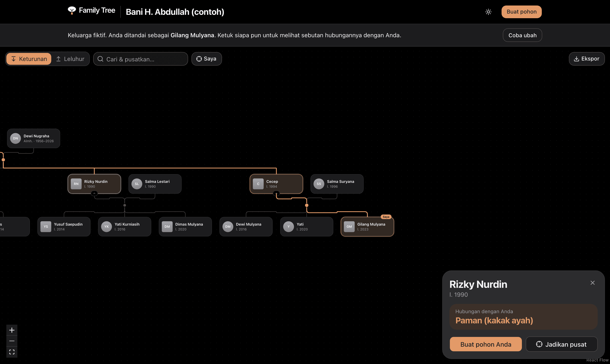The height and width of the screenshot is (364, 610).
Task: Select the Cecep node
Action: tap(276, 184)
